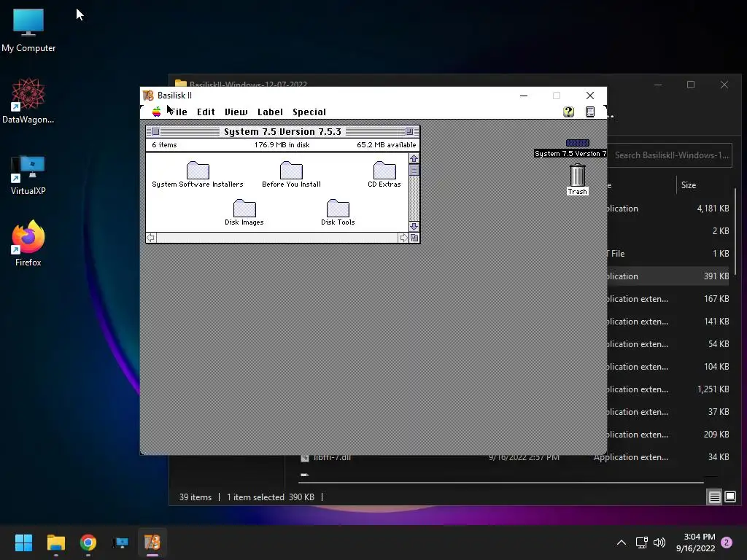Click the horizontal scroll left arrow
747x560 pixels.
(151, 238)
